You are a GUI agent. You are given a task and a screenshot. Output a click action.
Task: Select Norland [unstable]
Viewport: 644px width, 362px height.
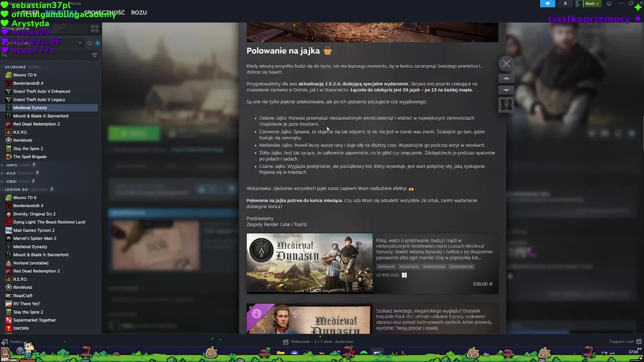[31, 263]
